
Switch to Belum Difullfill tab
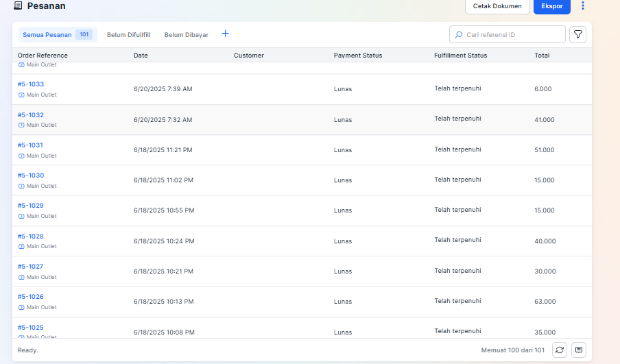128,34
